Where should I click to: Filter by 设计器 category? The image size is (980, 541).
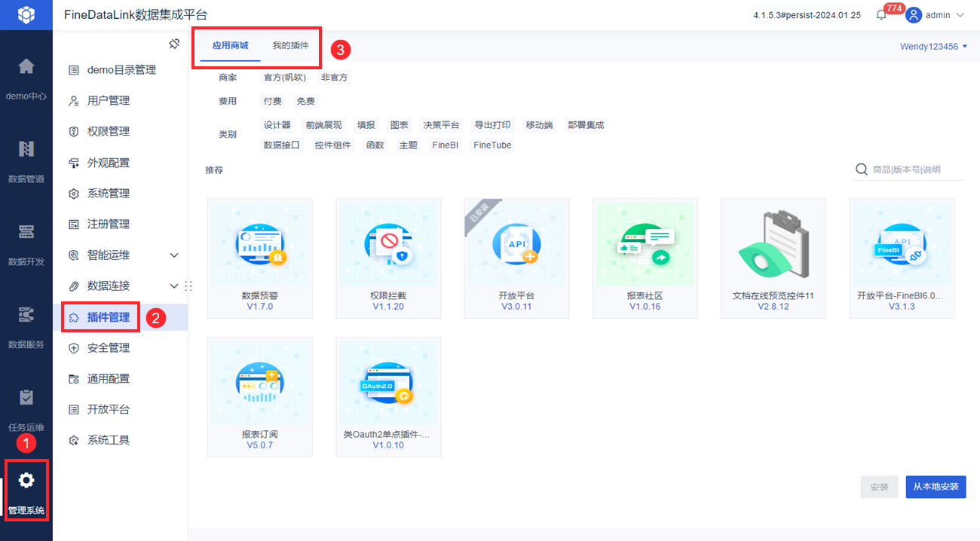[277, 125]
